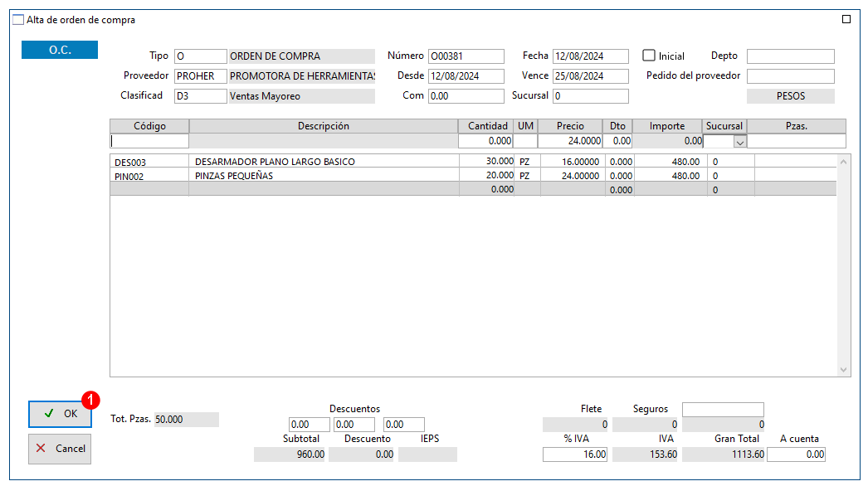This screenshot has width=868, height=486.
Task: Click the Flete value field
Action: pos(575,425)
